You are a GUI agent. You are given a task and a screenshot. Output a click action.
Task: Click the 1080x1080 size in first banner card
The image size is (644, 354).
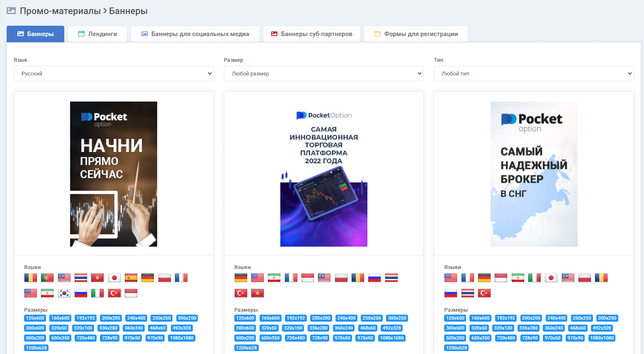[x=182, y=338]
